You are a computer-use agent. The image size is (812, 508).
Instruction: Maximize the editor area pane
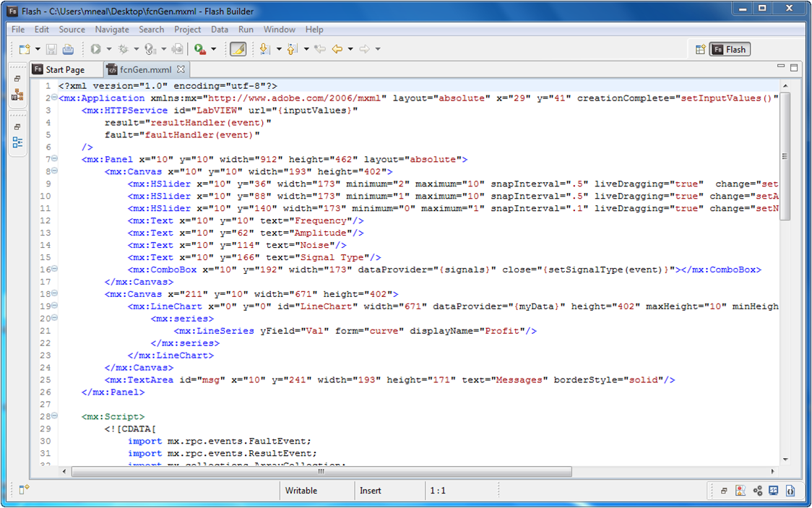(794, 67)
